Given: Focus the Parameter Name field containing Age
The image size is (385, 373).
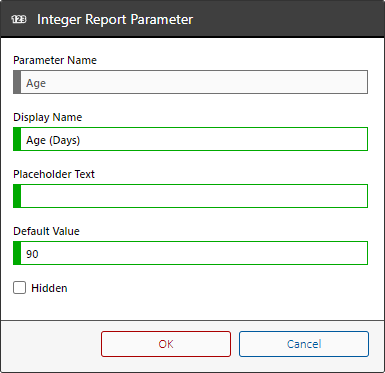Looking at the screenshot, I should coord(190,82).
